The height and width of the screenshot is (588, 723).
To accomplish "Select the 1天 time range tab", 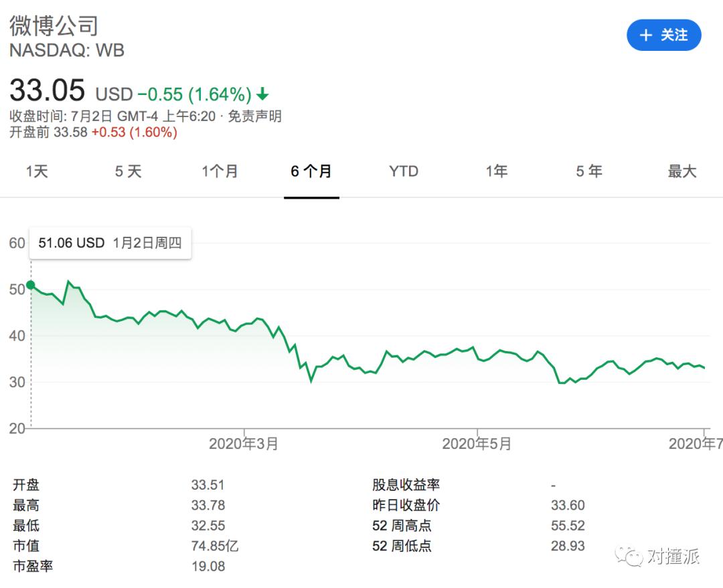I will tap(37, 171).
